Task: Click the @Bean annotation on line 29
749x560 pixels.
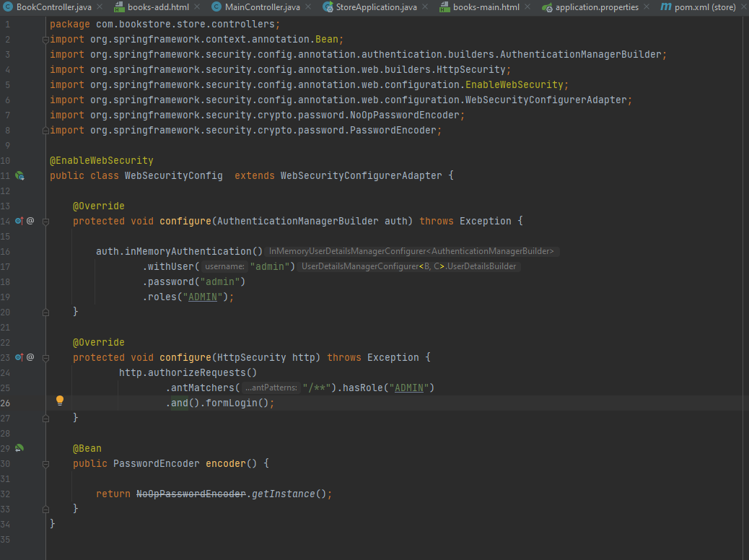Action: point(87,449)
